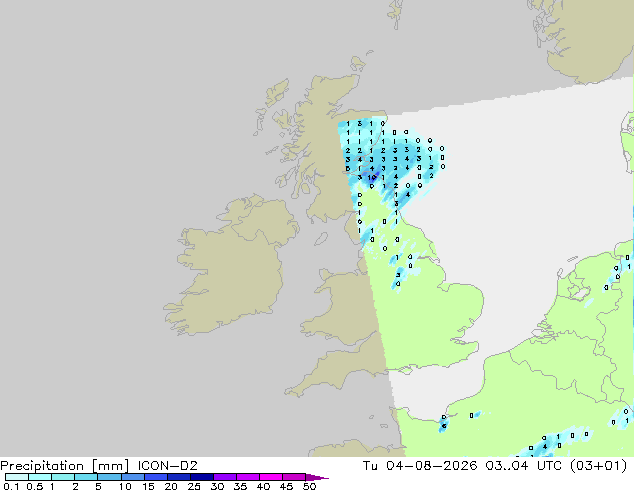Select the 35–40 mm legend swatch
Screen dimensions: 634x490
coord(247,477)
